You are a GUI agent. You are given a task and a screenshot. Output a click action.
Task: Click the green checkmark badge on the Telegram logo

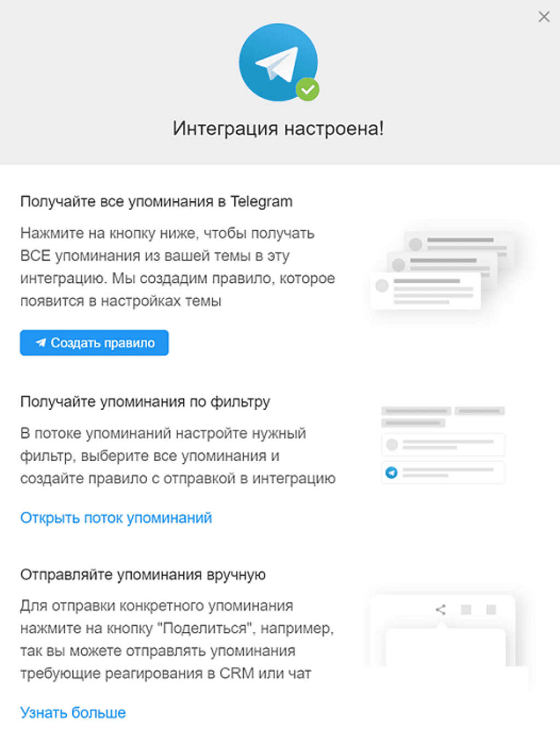(308, 89)
